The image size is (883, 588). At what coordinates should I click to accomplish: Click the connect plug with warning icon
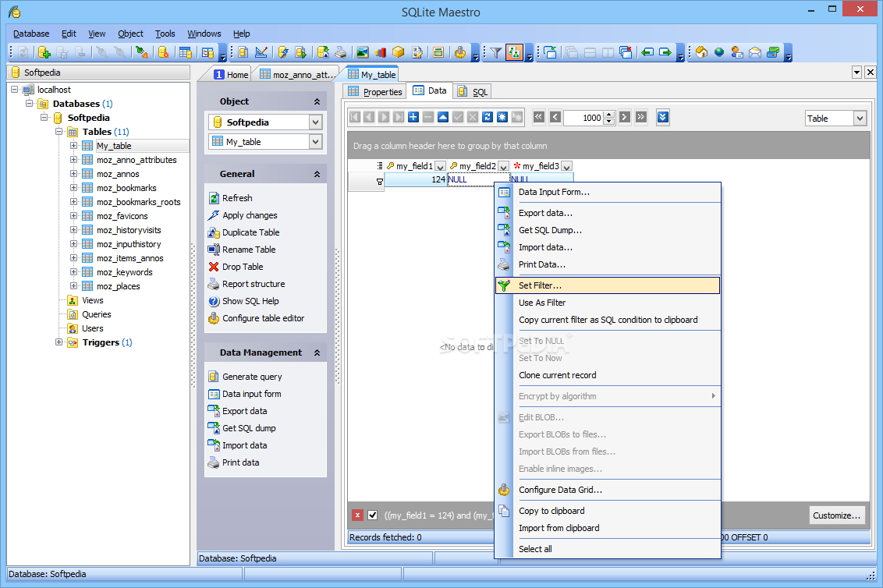coord(141,52)
